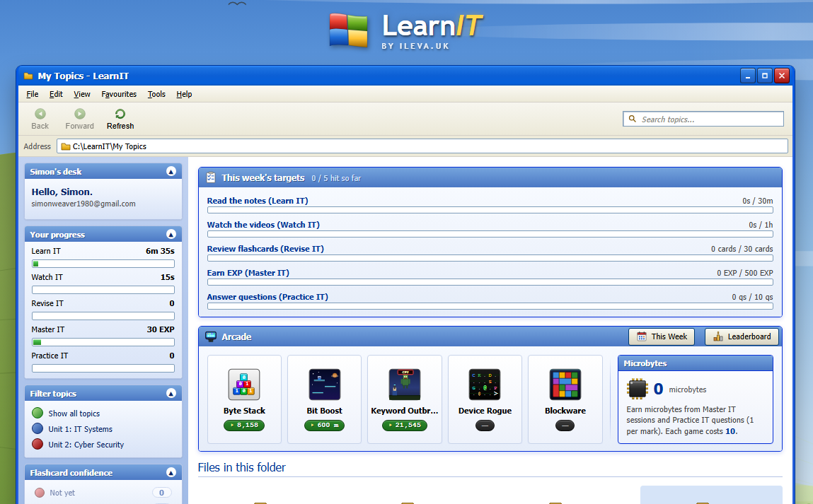Click the Files in this folder heading
Screen dimensions: 813x504
[x=241, y=467]
